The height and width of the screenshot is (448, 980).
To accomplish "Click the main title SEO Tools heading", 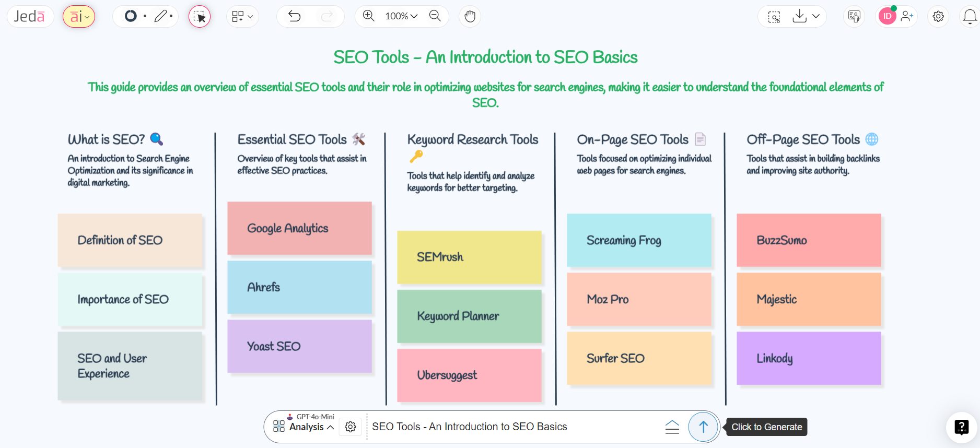I will click(486, 57).
